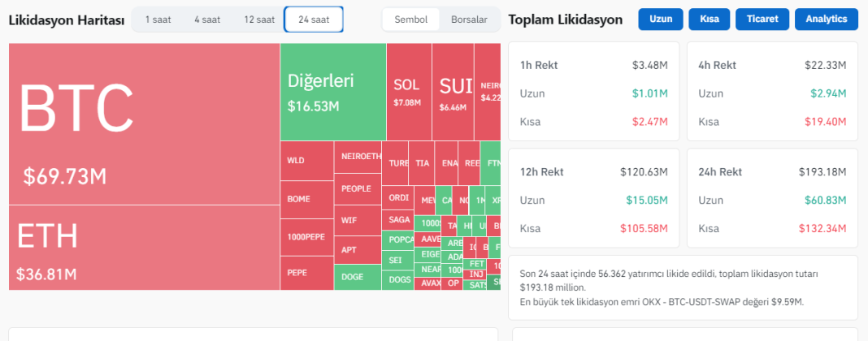Viewport: 868px width, 341px height.
Task: Click the 1h Rekt summary card
Action: point(593,92)
